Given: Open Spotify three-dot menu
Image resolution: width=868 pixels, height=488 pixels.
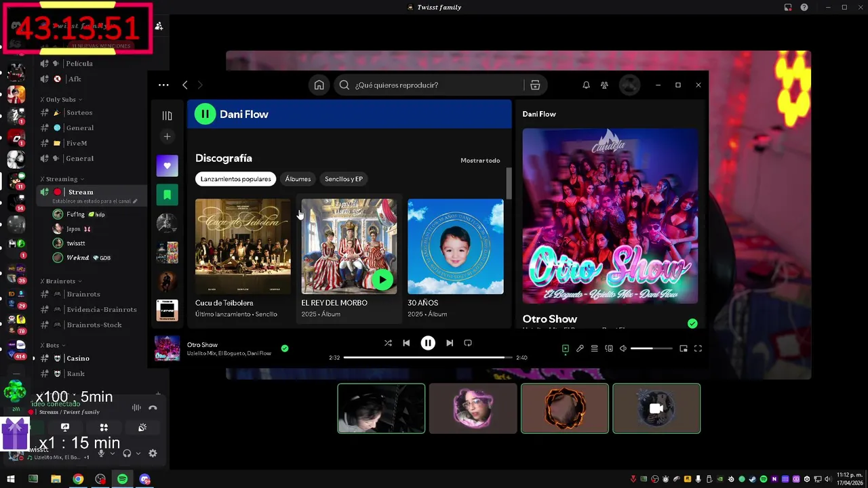Looking at the screenshot, I should pos(163,85).
